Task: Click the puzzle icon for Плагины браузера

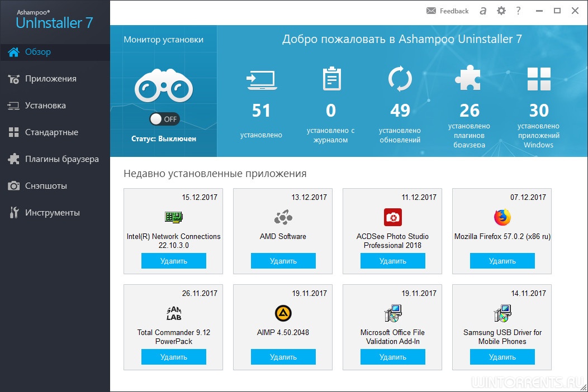Action: [x=13, y=159]
